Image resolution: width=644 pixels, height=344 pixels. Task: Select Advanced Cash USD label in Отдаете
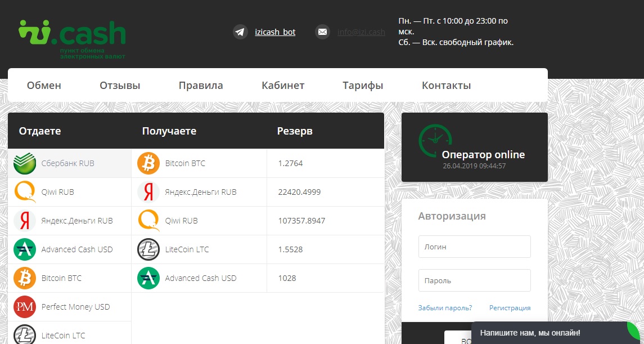[77, 249]
